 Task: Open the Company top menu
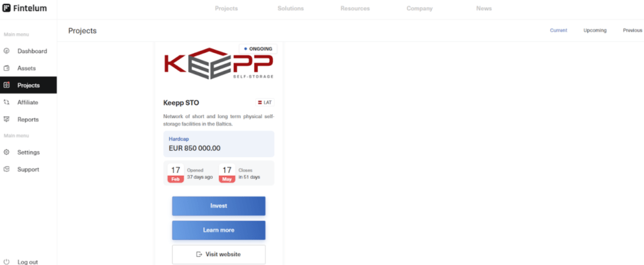[x=419, y=9]
